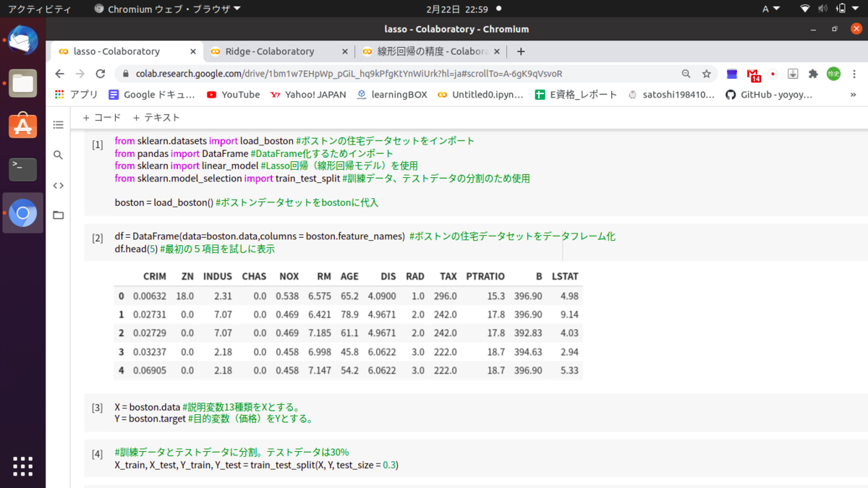
Task: Open the YouTube bookmark
Action: pyautogui.click(x=233, y=95)
